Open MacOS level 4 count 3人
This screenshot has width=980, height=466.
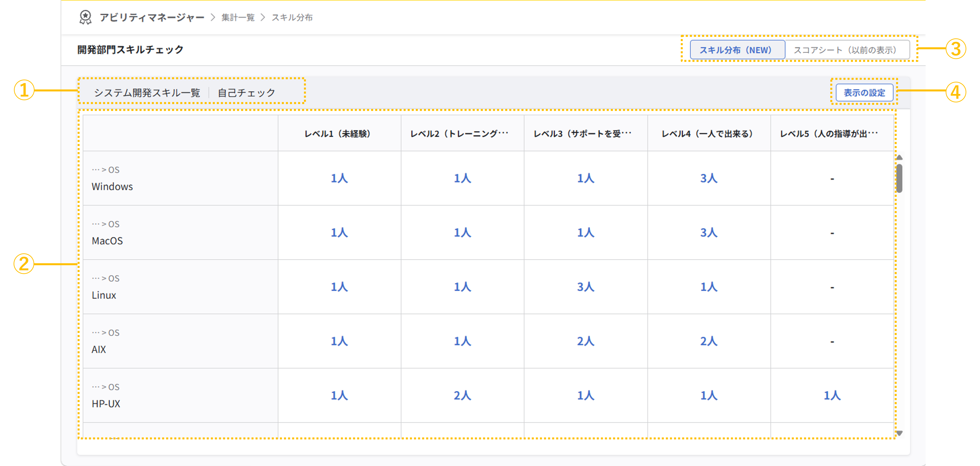coord(709,233)
